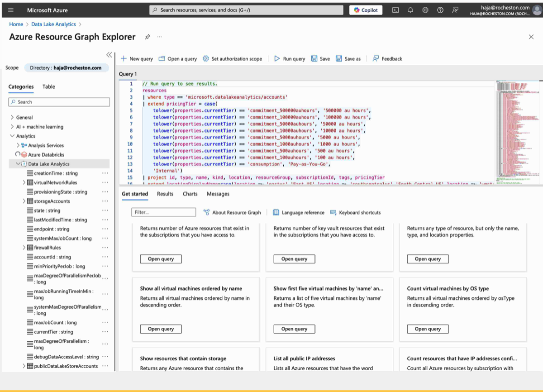The height and width of the screenshot is (392, 543).
Task: Pin Azure Resource Graph Explorer to dashboard
Action: pos(148,37)
